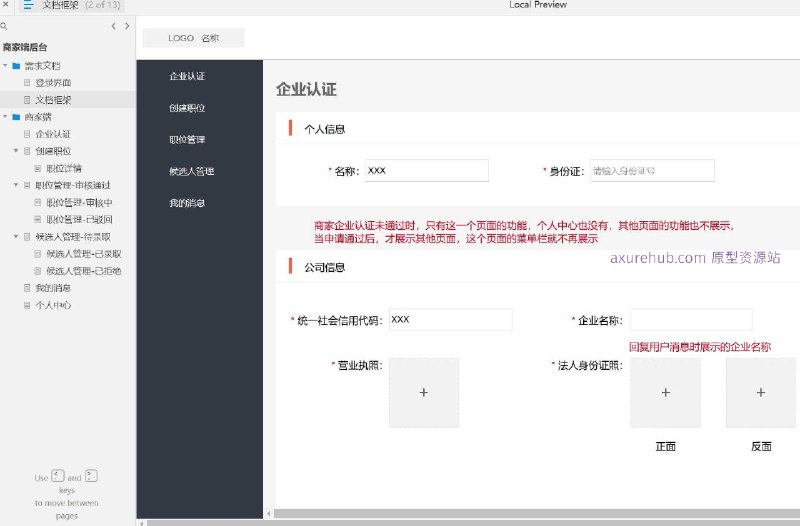This screenshot has height=526, width=800.
Task: Click the 公司信息 section heading
Action: coord(324,267)
